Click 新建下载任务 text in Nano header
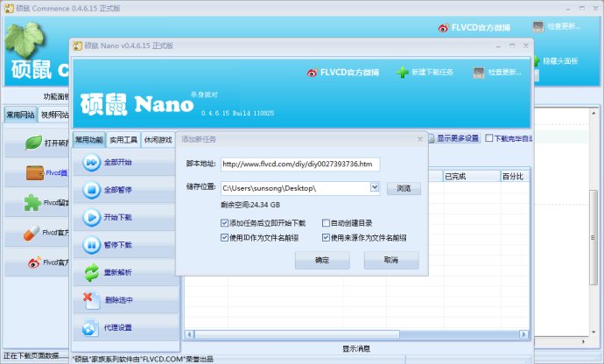The width and height of the screenshot is (604, 364). (x=432, y=72)
